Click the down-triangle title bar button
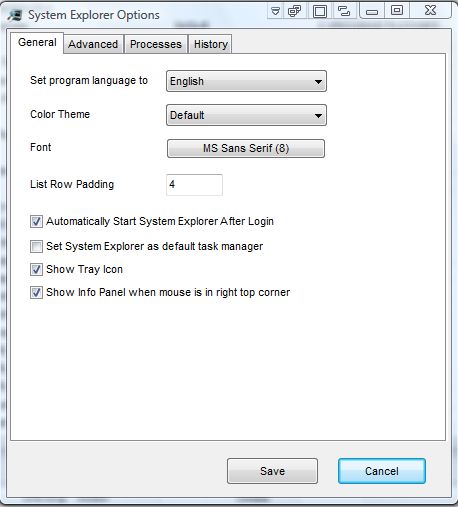 coord(275,11)
